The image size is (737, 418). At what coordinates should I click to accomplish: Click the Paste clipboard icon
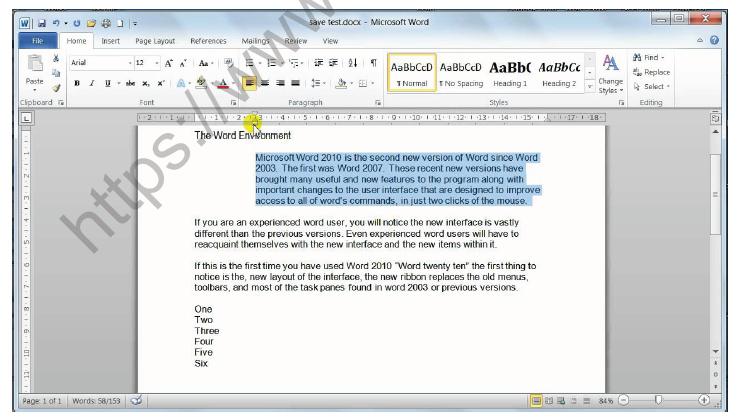click(35, 63)
